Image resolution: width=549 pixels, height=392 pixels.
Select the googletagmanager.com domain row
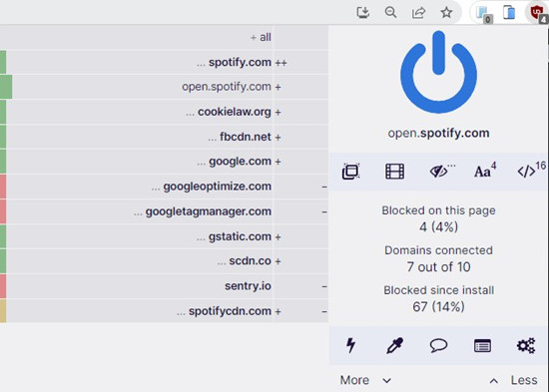165,211
